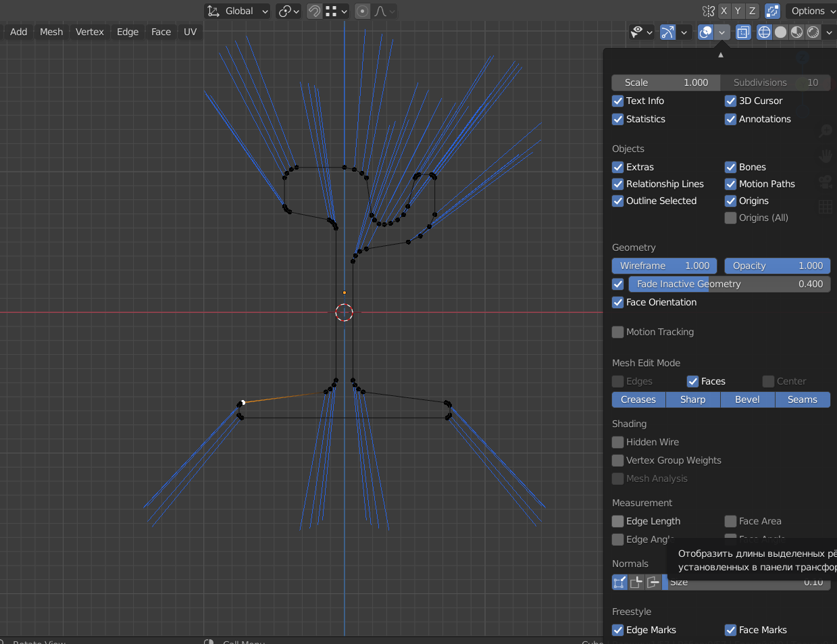
Task: Adjust the Fade Inactive Geometry slider
Action: pyautogui.click(x=729, y=284)
